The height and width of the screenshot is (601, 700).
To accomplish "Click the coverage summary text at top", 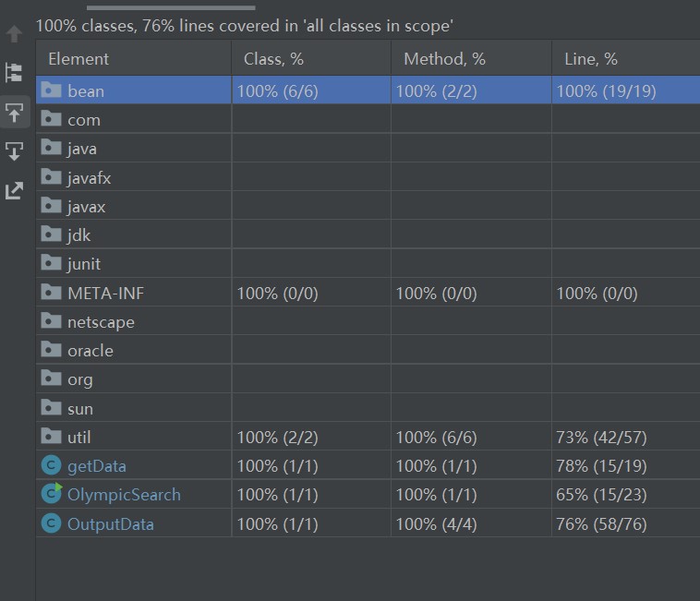I will (x=244, y=26).
